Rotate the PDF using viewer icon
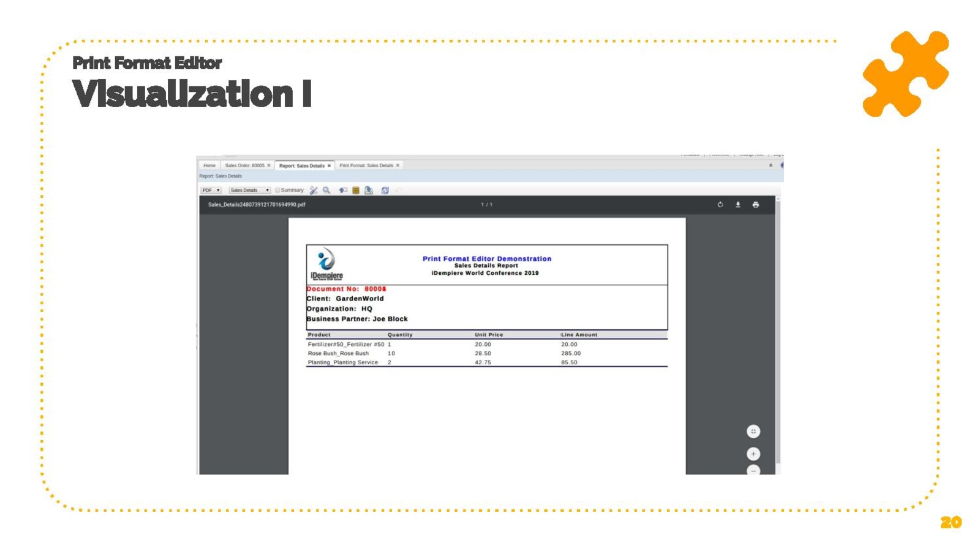The image size is (980, 551). coord(720,204)
